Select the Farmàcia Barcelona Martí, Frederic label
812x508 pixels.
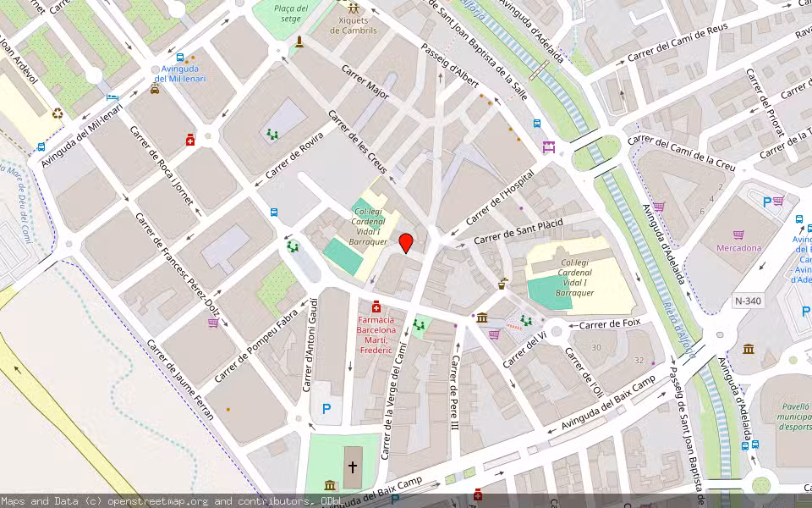tap(376, 335)
